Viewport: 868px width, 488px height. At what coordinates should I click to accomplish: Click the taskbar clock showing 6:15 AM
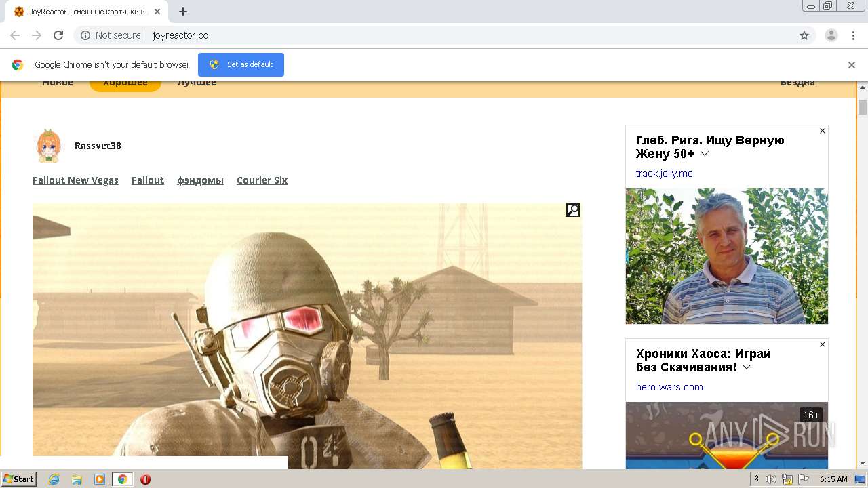(833, 479)
